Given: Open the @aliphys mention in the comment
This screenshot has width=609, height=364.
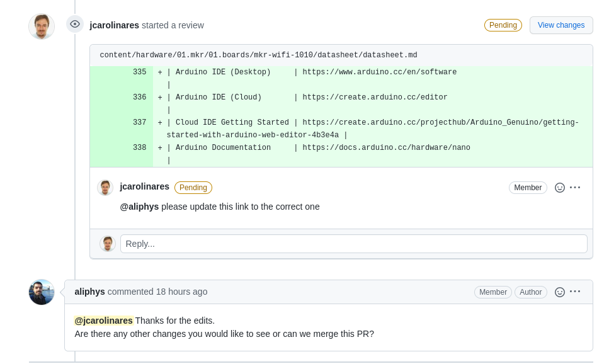Looking at the screenshot, I should 139,207.
